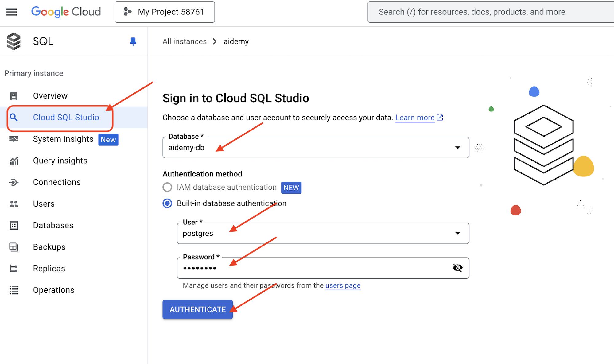
Task: Click the Backups icon
Action: 14,247
